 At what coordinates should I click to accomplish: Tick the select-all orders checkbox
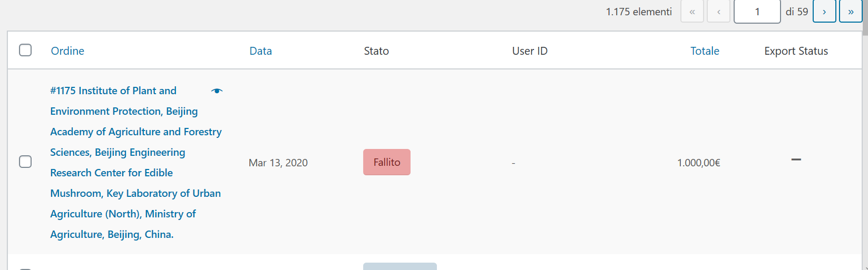[25, 50]
